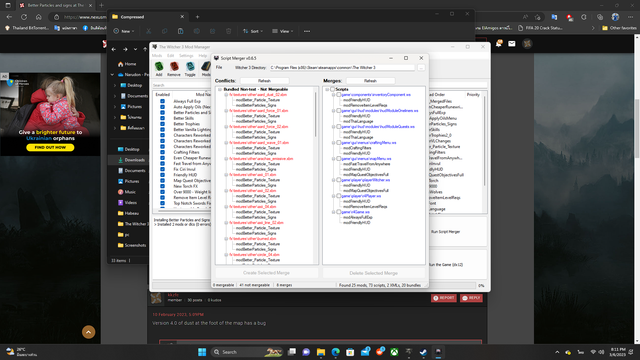Click the REPORT button on the comment
This screenshot has height=360, width=640.
pyautogui.click(x=444, y=298)
